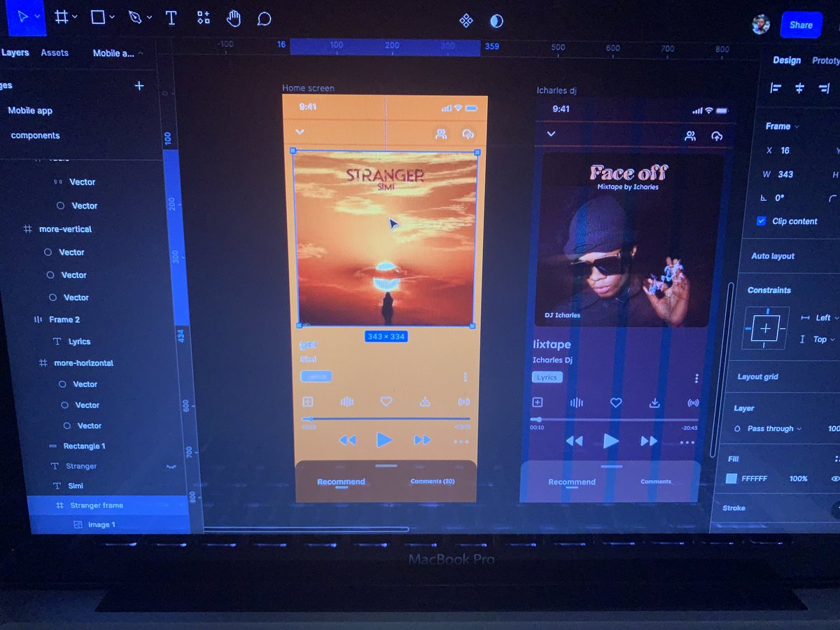The height and width of the screenshot is (630, 840).
Task: Click vertical more dots in Icharles dj frame
Action: 696,378
